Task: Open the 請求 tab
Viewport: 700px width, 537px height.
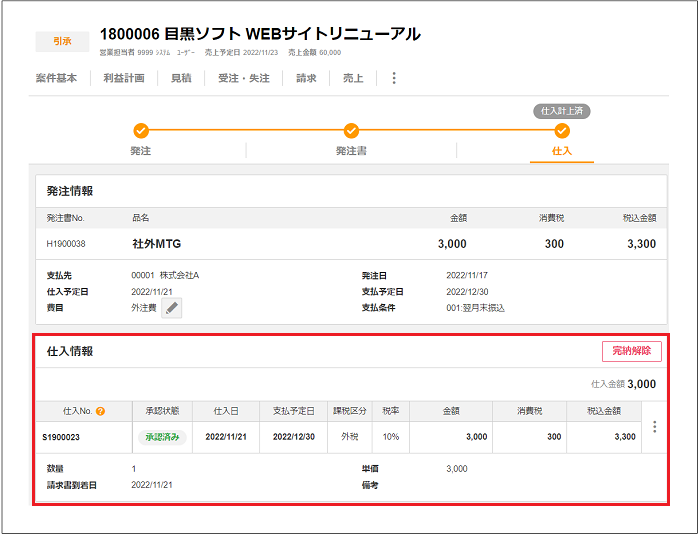Action: (x=306, y=78)
